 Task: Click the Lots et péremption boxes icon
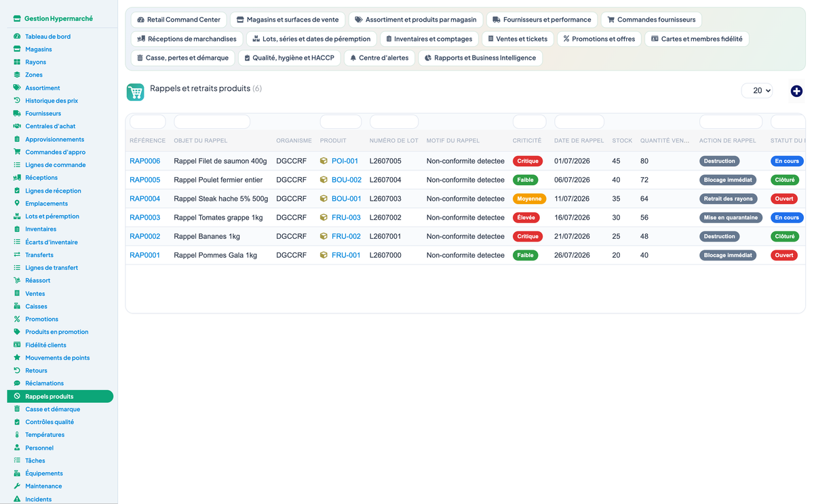click(x=17, y=216)
